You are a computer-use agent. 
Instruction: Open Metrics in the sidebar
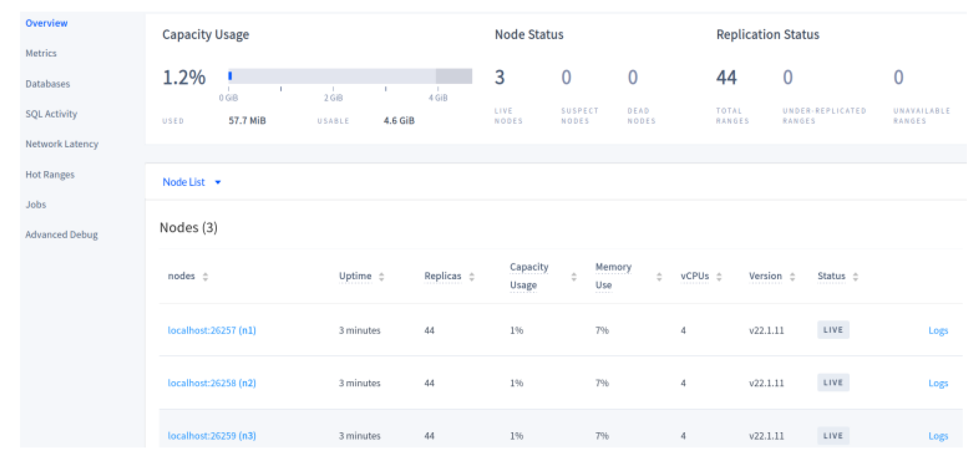coord(41,53)
